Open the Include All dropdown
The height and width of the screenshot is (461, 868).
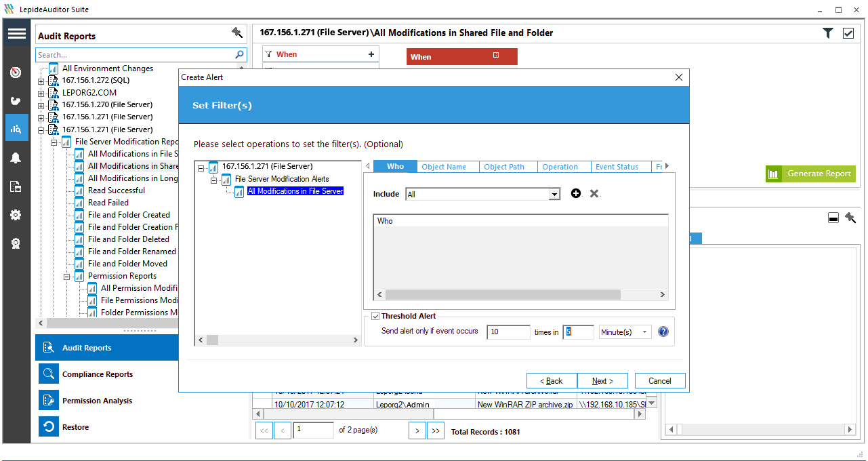pos(554,193)
